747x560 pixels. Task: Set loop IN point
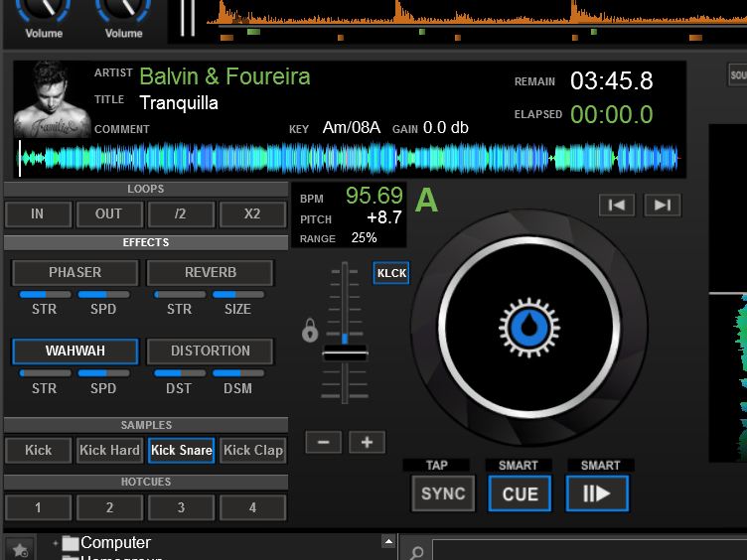tap(38, 213)
